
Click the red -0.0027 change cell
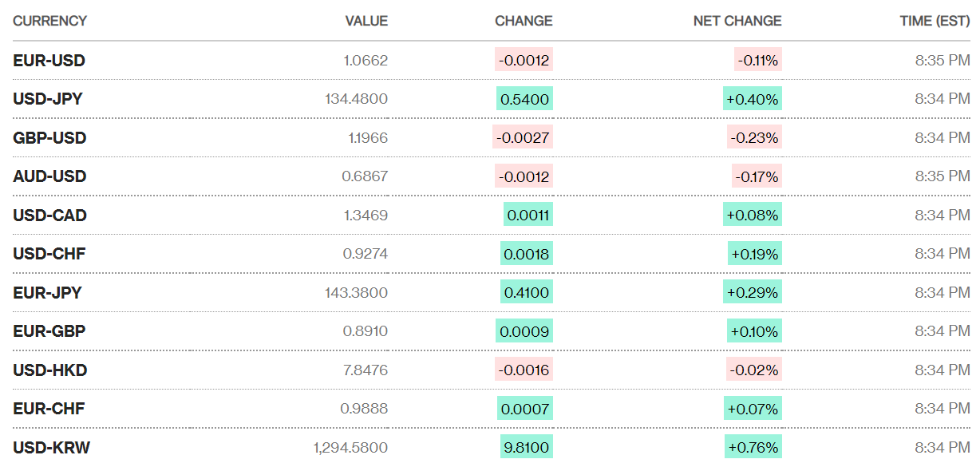click(523, 138)
